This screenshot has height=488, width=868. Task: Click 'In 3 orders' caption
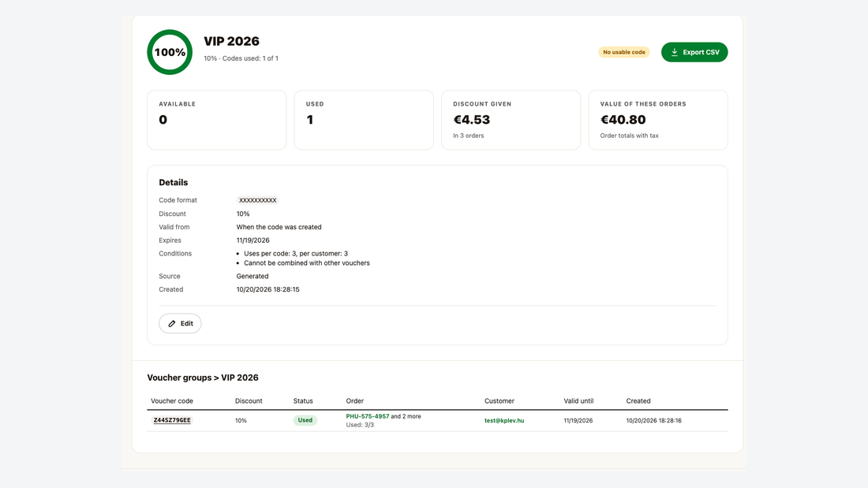pos(468,136)
